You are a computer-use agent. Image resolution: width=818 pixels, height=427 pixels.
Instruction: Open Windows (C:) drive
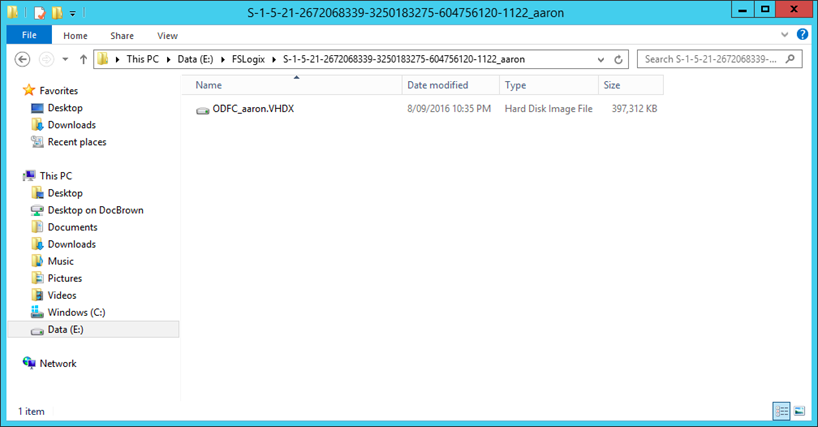tap(76, 312)
